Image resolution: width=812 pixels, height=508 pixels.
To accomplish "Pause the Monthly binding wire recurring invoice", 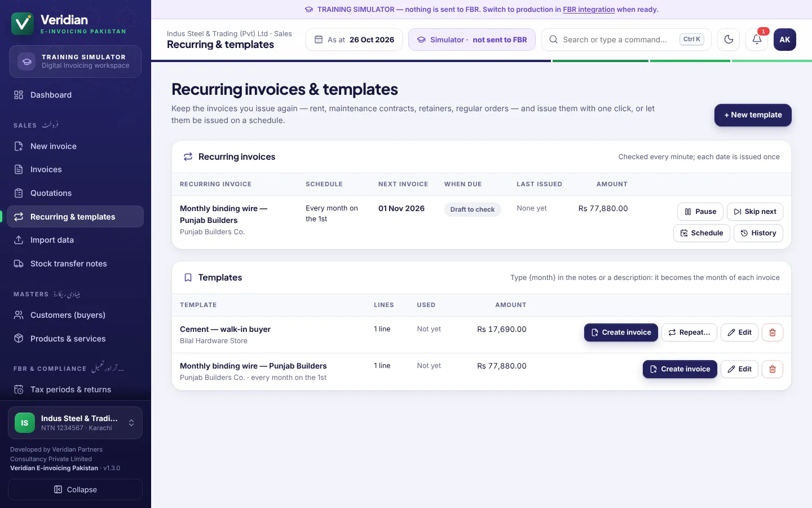I will click(700, 212).
